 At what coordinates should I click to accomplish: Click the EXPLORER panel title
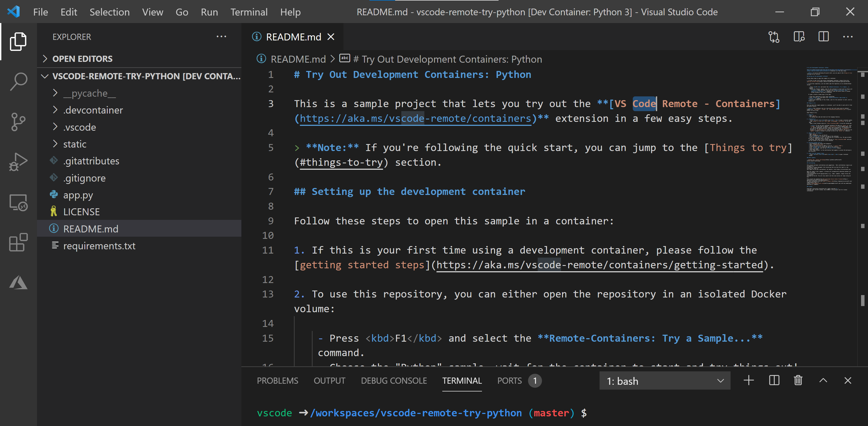pyautogui.click(x=72, y=37)
